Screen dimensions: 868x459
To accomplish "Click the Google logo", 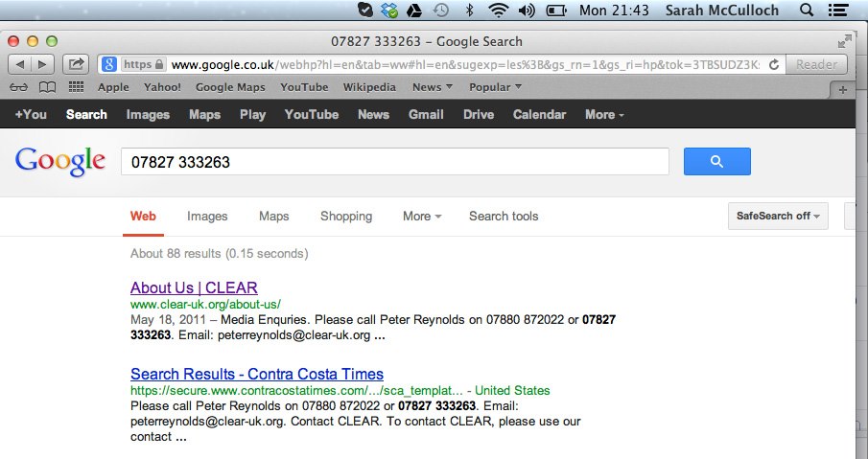I will 60,162.
